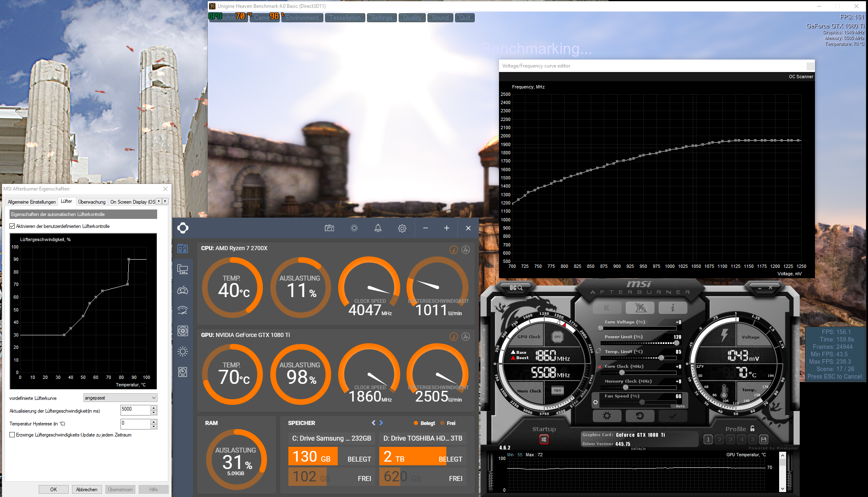Edit the Aktualisierung interval field showing 5000
This screenshot has height=497, width=868.
point(136,410)
